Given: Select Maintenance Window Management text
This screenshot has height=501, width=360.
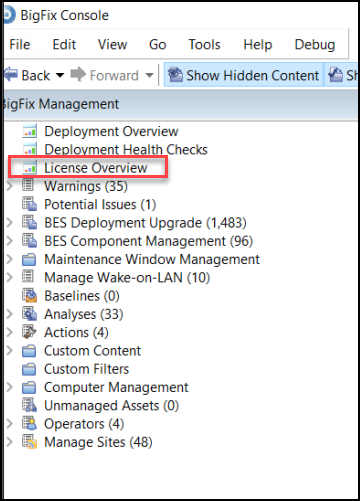Looking at the screenshot, I should point(152,259).
